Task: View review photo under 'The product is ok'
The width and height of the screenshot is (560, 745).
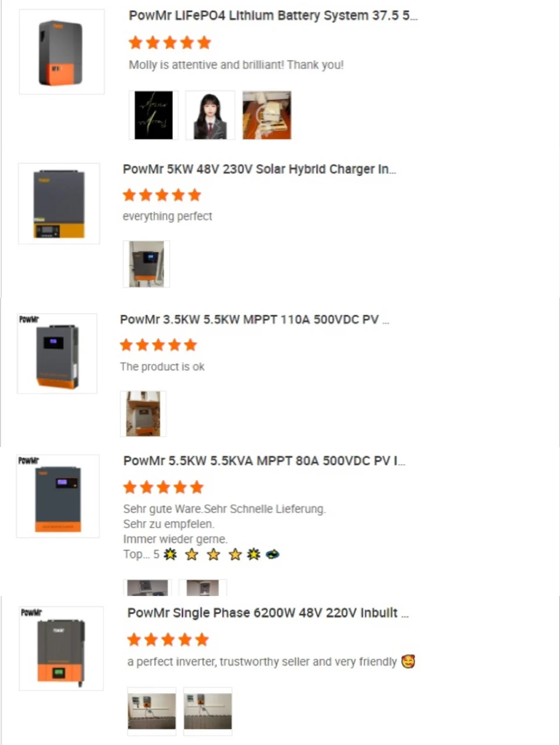Action: (143, 414)
